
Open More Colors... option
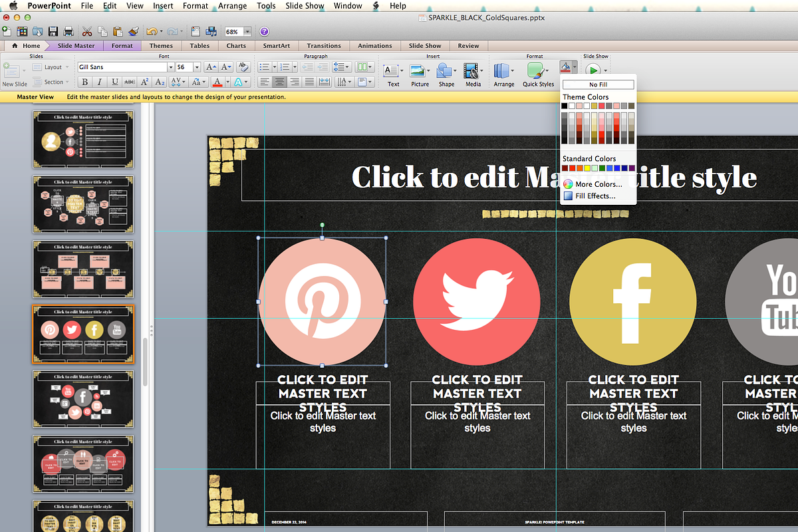(x=593, y=184)
